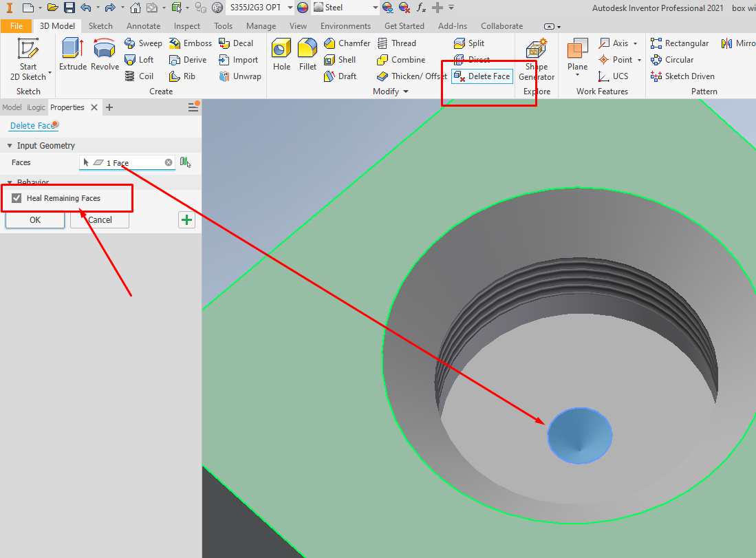Select the Sweep tool

143,43
